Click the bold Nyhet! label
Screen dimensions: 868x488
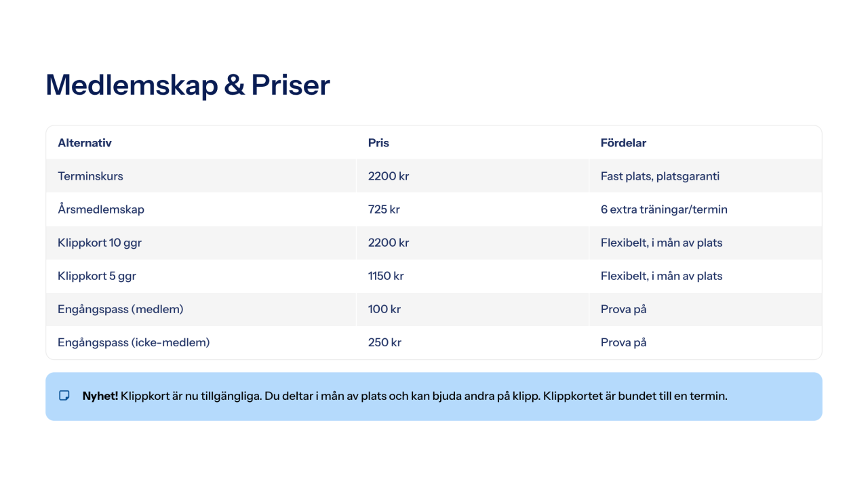click(x=100, y=396)
